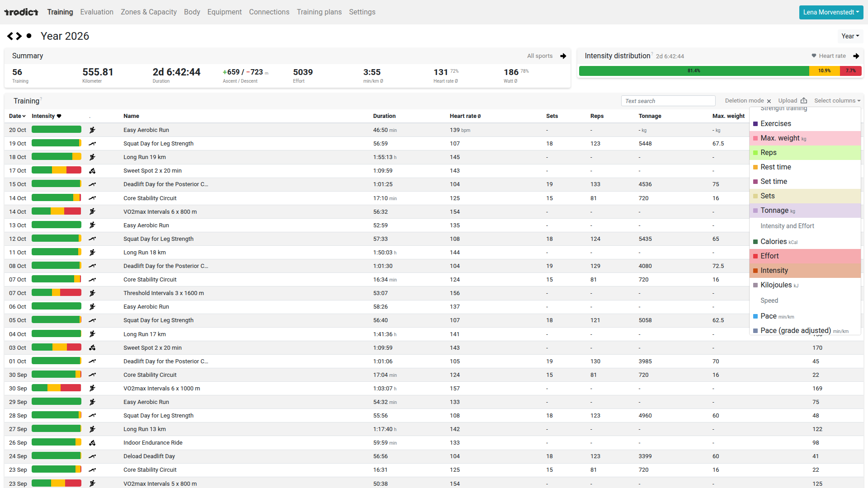This screenshot has height=488, width=868.
Task: Jump to current period dot
Action: (29, 36)
